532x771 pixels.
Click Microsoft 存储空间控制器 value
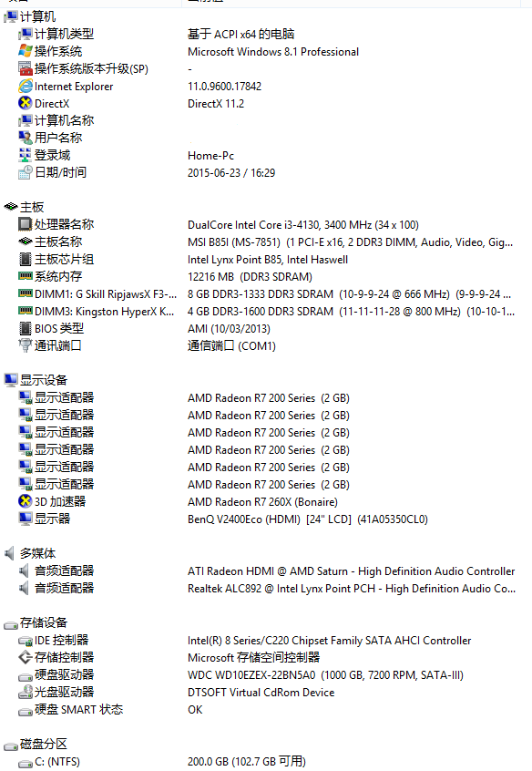pos(254,657)
